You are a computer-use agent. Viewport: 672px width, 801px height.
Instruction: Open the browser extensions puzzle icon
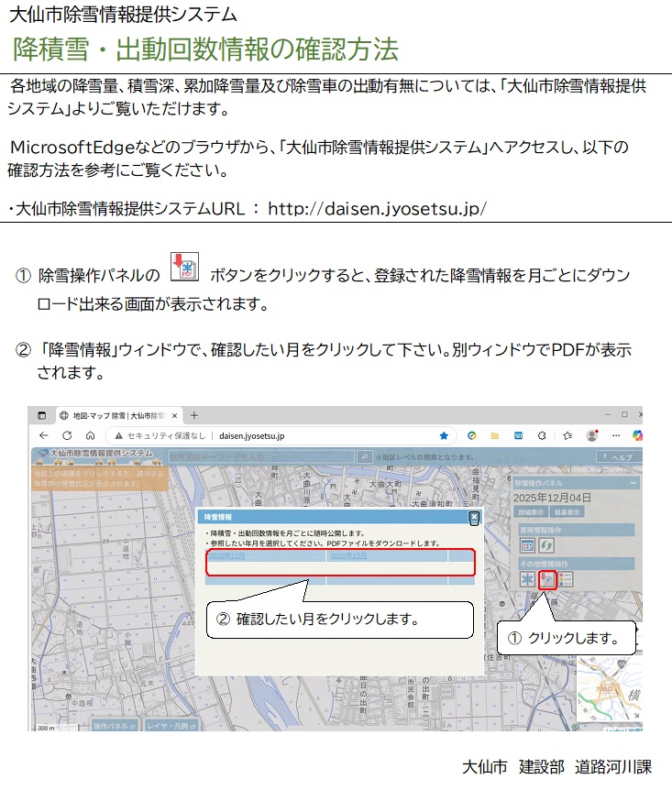(x=542, y=435)
